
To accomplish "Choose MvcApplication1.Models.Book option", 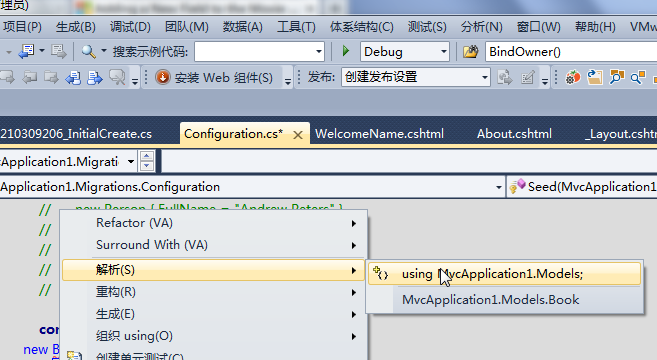I will tap(504, 300).
